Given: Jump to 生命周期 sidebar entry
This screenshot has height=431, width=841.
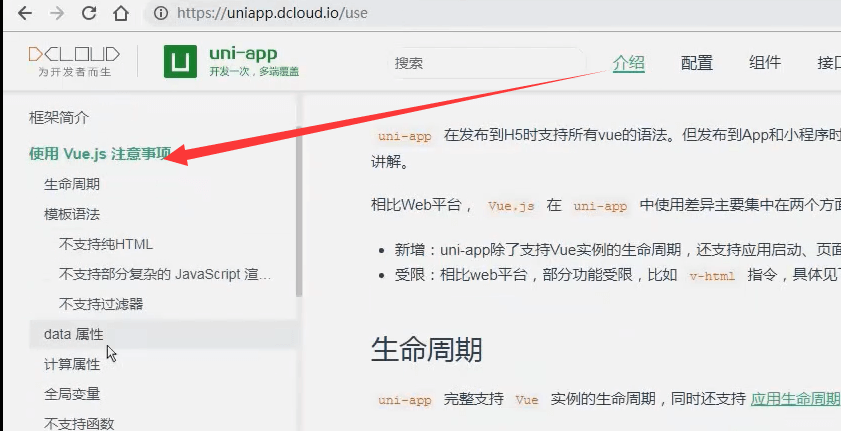Looking at the screenshot, I should (x=72, y=184).
